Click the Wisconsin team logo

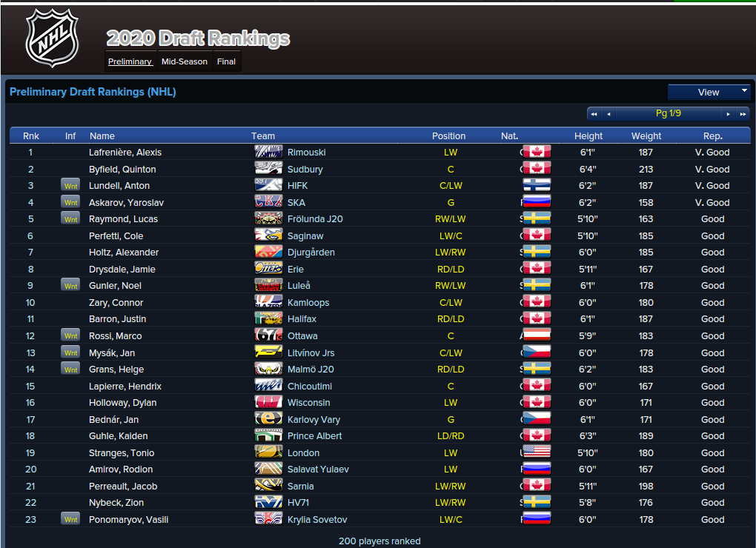click(x=268, y=402)
